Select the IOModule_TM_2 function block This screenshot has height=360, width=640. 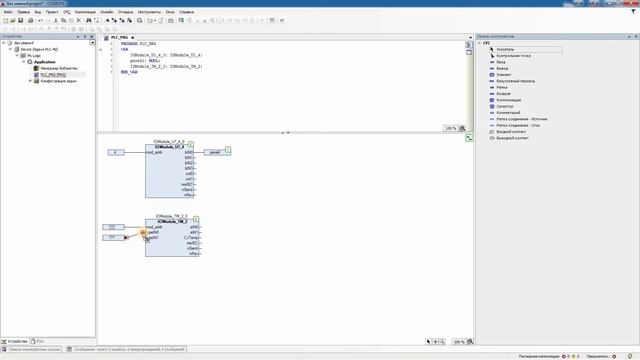172,238
